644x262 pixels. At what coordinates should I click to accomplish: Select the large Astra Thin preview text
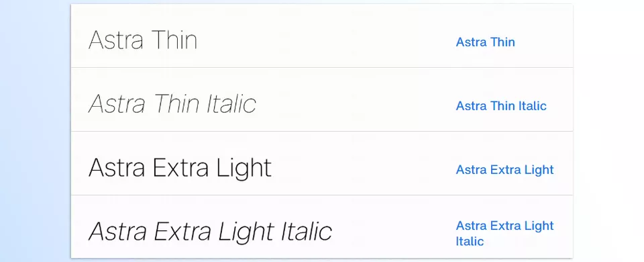pos(143,40)
